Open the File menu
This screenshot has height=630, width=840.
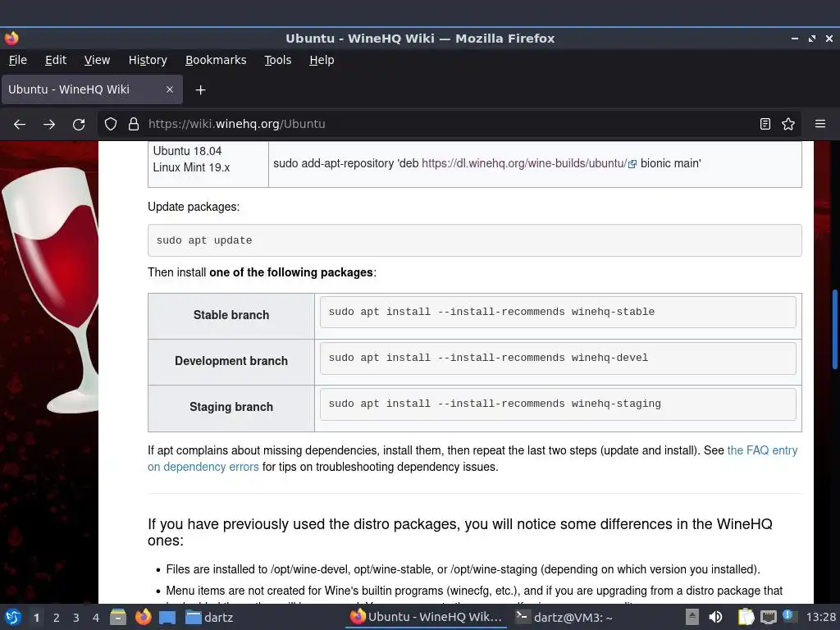[18, 60]
